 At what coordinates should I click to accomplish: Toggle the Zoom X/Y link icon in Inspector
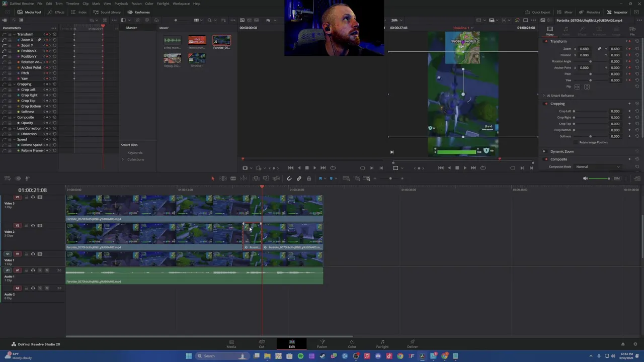pyautogui.click(x=599, y=49)
